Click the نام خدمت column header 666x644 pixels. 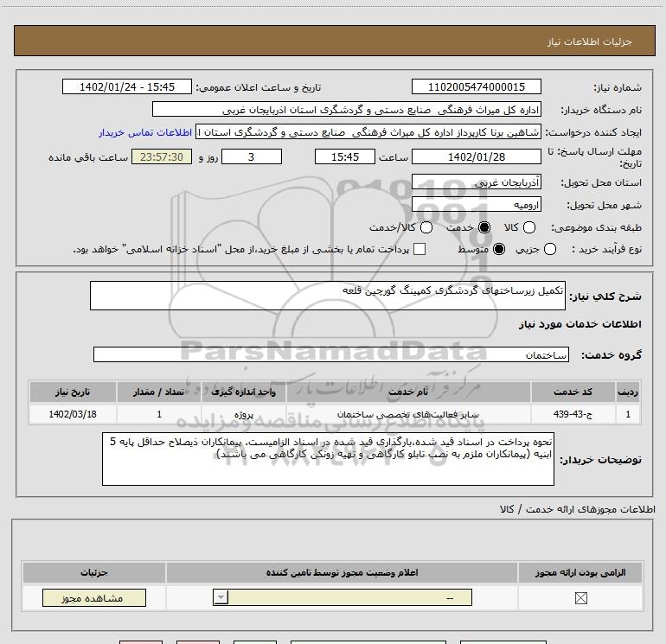408,392
